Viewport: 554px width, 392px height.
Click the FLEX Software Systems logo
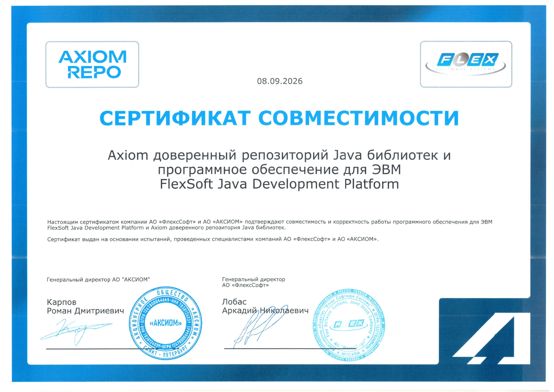pyautogui.click(x=466, y=64)
